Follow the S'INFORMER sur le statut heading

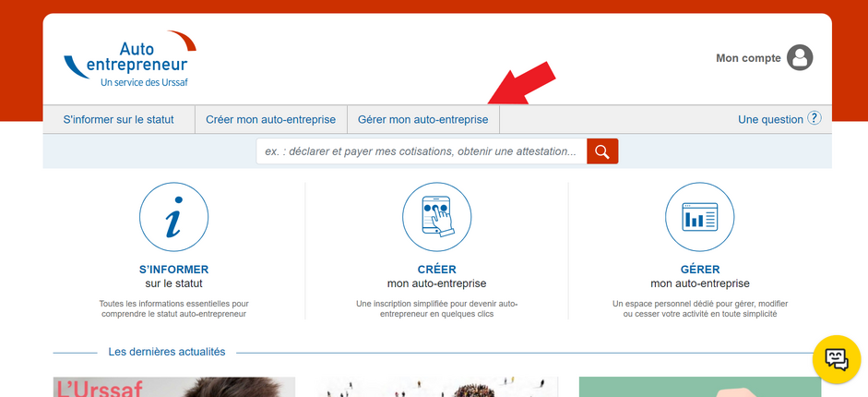[x=173, y=276]
